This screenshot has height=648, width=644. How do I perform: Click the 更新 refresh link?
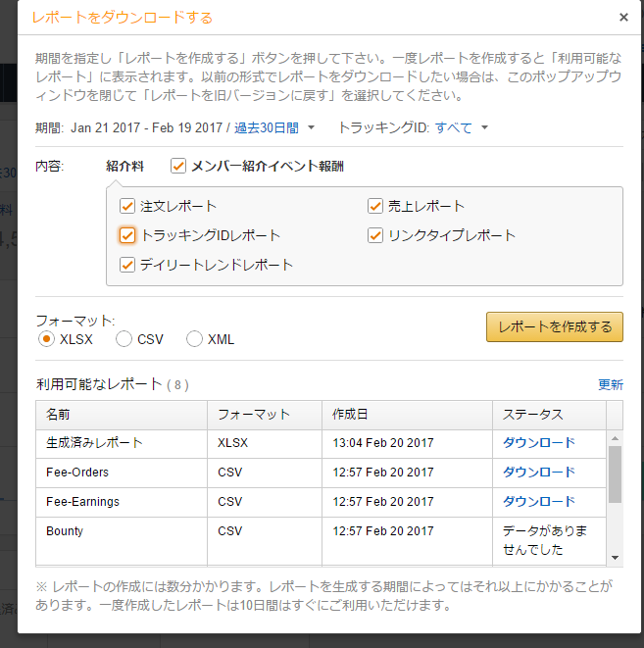coord(611,384)
